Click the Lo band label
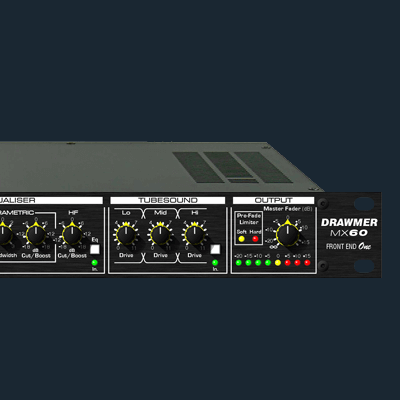Screen dimensions: 400x400 point(126,212)
